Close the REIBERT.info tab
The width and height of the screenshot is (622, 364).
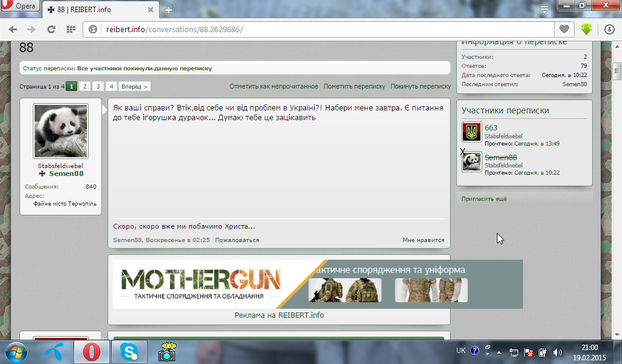tap(151, 10)
